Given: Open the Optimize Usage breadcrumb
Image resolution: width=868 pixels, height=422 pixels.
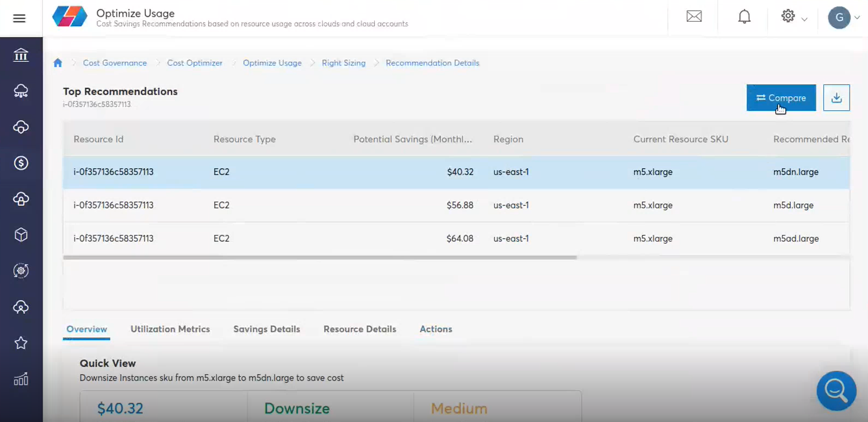Looking at the screenshot, I should 272,63.
